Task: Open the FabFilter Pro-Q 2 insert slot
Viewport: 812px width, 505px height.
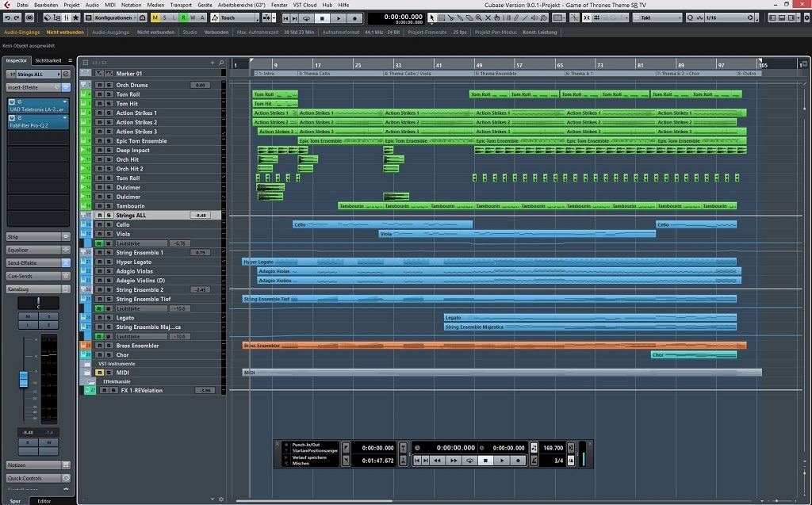Action: coord(38,122)
